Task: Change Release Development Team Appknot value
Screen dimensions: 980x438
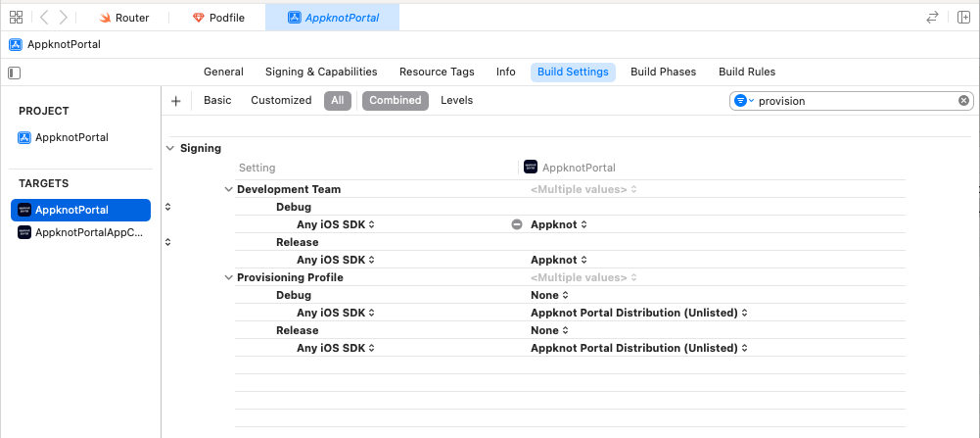Action: 559,260
